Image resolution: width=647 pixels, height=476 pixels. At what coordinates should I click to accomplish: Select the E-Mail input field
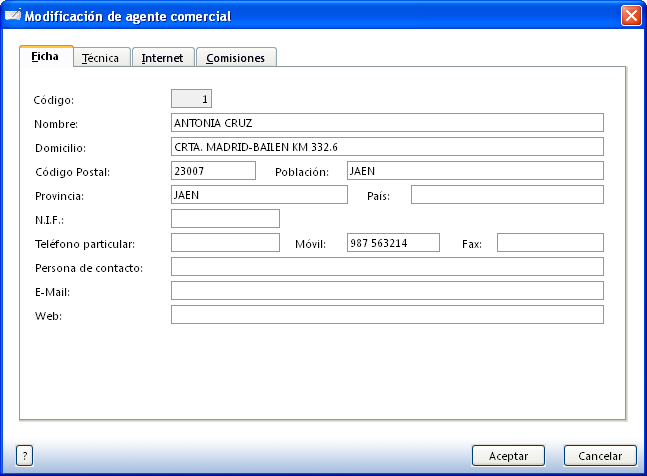pyautogui.click(x=387, y=291)
